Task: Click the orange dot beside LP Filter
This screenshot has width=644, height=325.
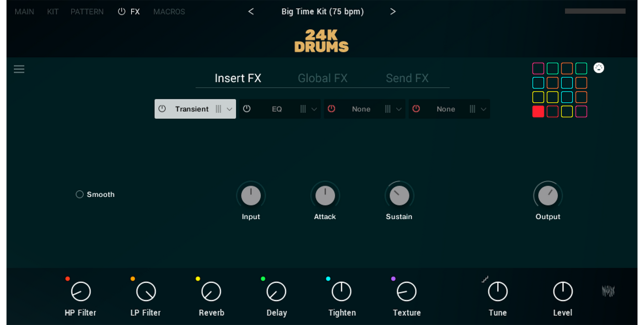Action: coord(133,279)
